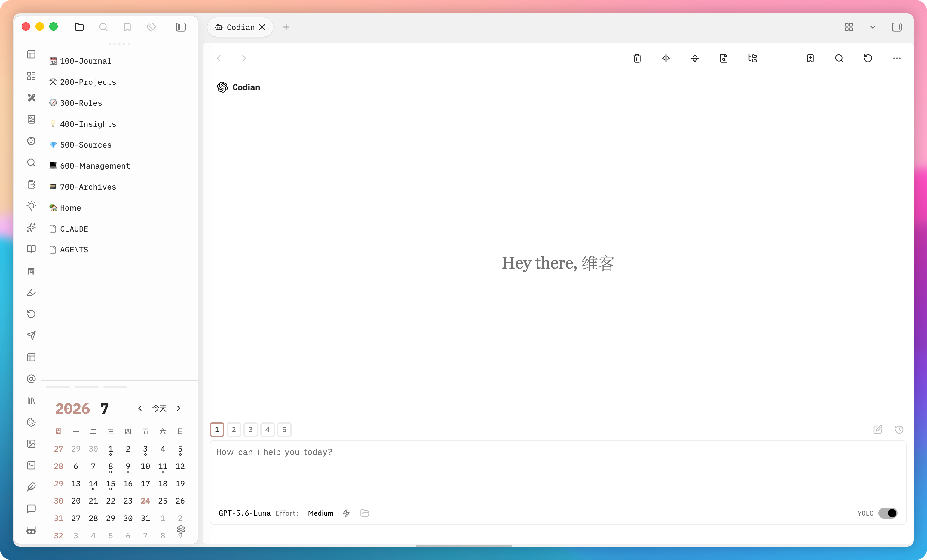
Task: Open chat history clock icon
Action: point(899,430)
